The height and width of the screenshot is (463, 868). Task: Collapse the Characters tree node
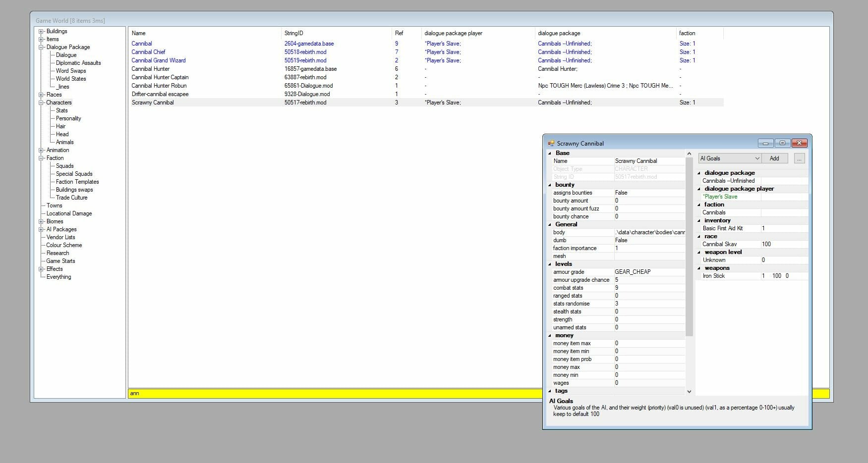point(41,103)
